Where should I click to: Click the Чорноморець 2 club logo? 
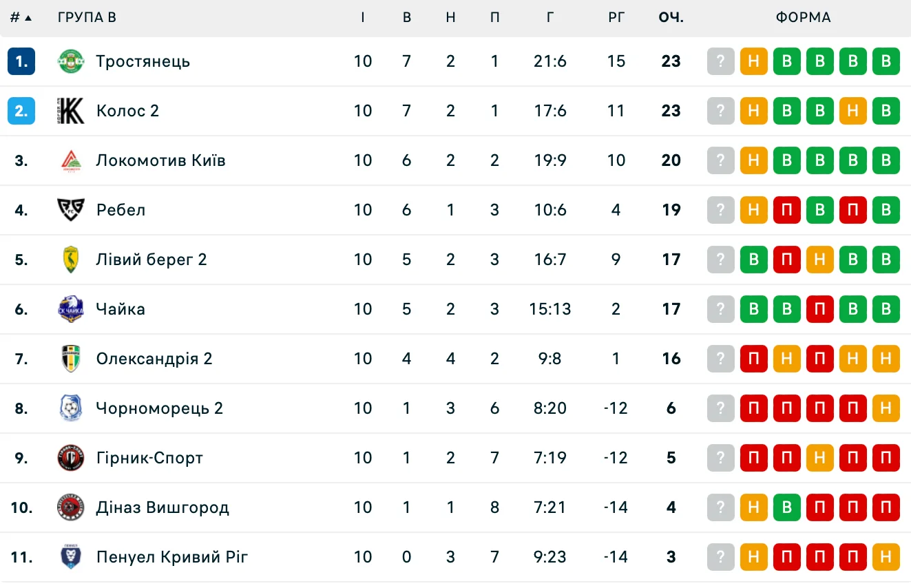[71, 408]
